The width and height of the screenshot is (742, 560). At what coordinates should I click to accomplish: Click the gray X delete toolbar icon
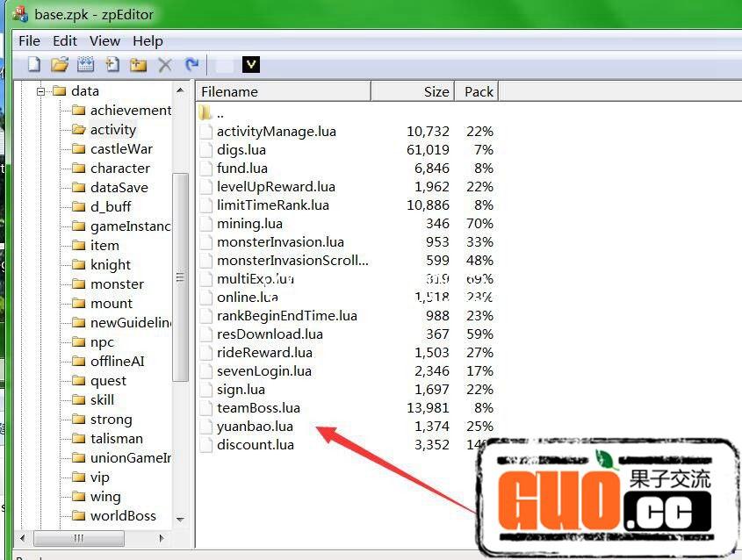164,64
